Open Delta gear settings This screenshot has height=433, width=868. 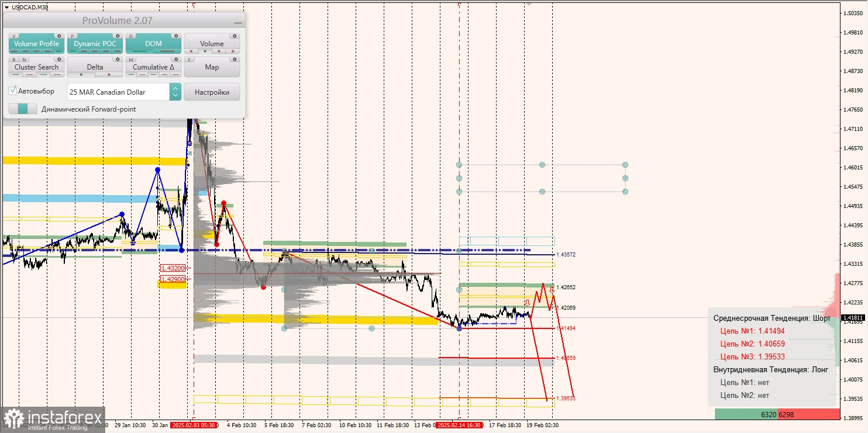pyautogui.click(x=118, y=60)
